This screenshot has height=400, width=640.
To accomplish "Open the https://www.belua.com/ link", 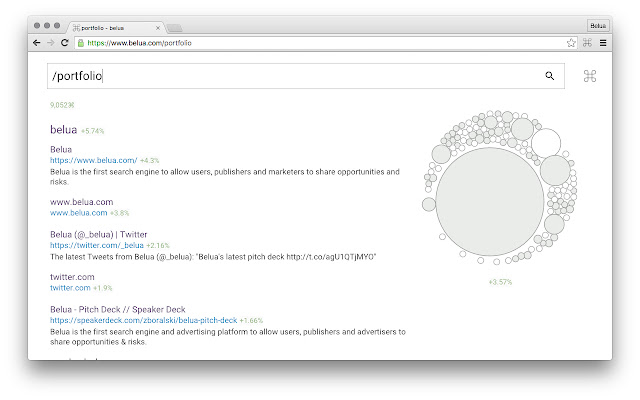I will pos(93,160).
